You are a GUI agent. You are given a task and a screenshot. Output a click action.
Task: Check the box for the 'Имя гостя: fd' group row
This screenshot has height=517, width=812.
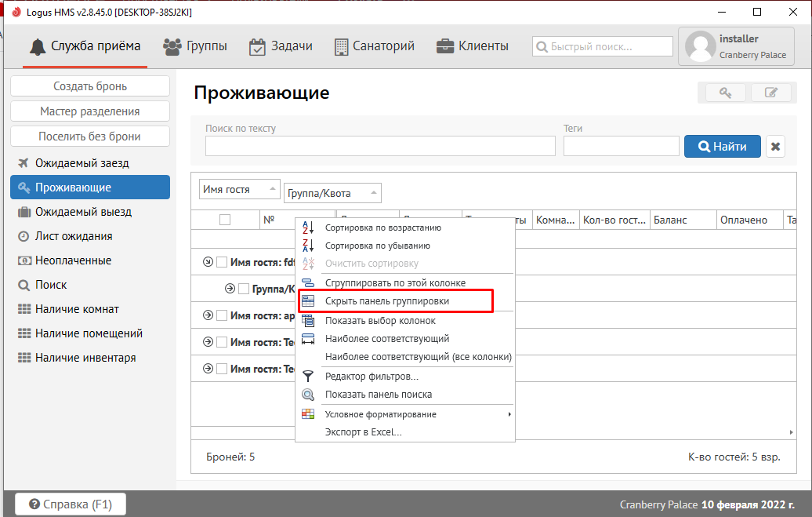click(222, 262)
